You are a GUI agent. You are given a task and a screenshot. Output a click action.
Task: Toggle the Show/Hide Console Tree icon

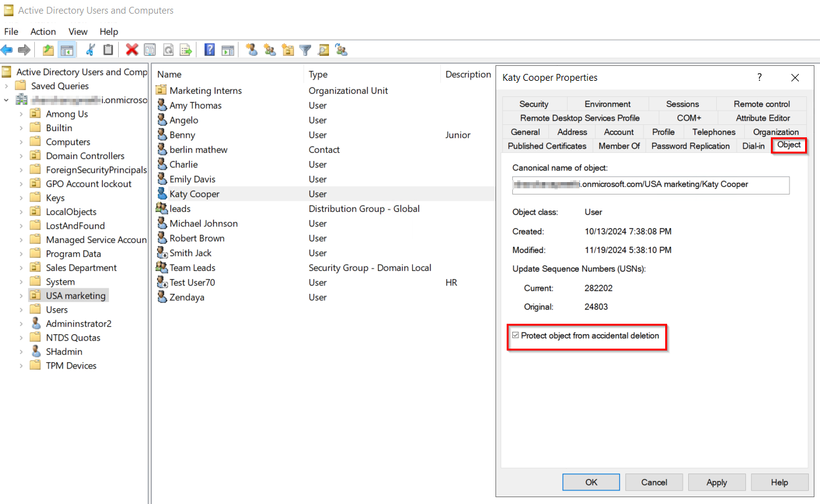(67, 50)
